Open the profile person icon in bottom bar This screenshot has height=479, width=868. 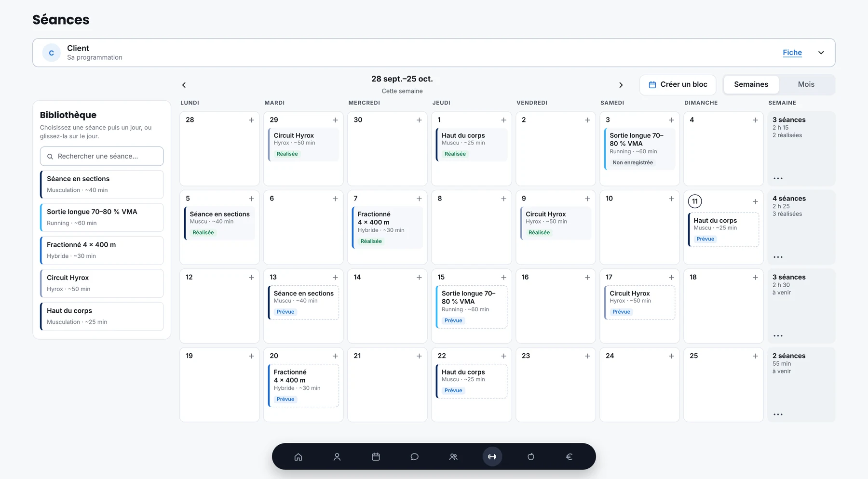click(337, 457)
